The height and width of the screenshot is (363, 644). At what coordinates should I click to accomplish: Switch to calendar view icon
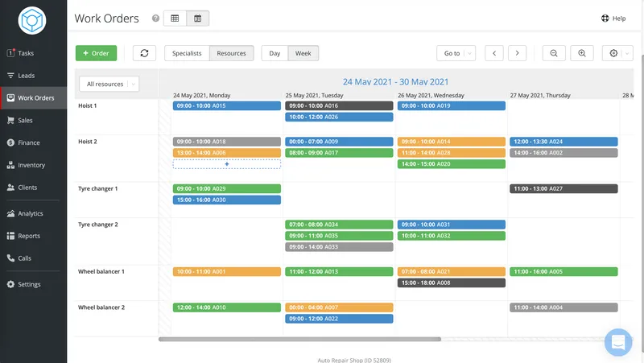(197, 19)
